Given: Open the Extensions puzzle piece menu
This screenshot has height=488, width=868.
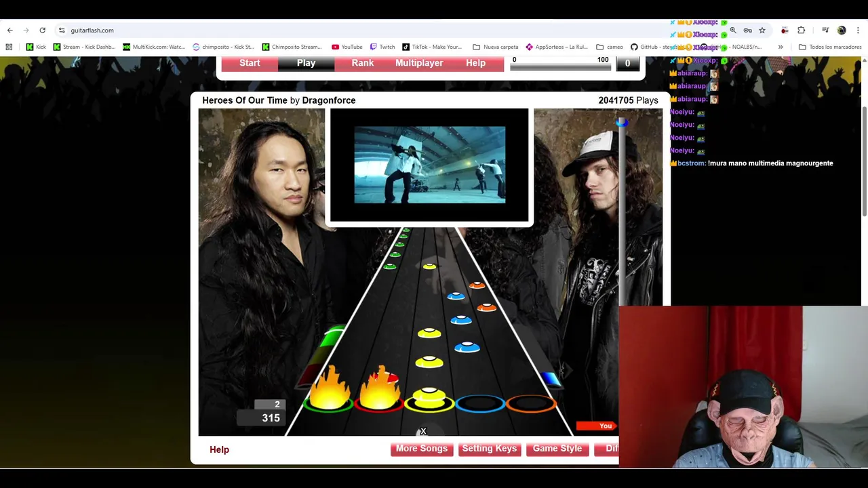Looking at the screenshot, I should coord(801,30).
